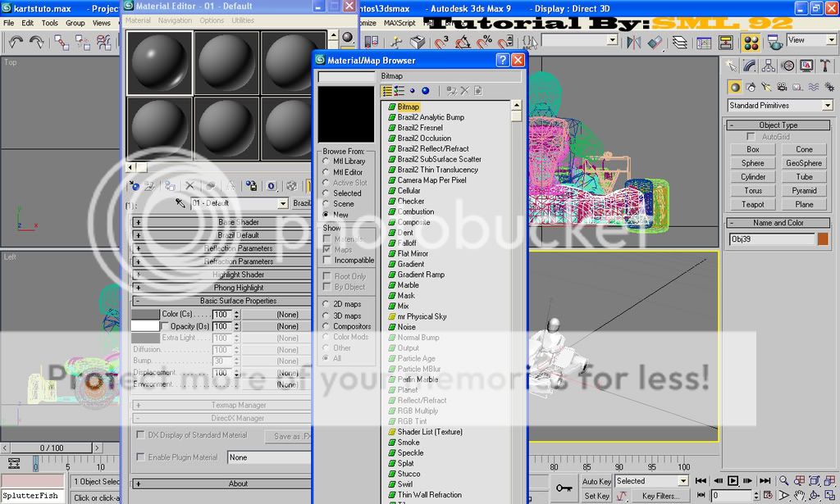
Task: Switch to the Motion panel tab icon
Action: pos(787,66)
